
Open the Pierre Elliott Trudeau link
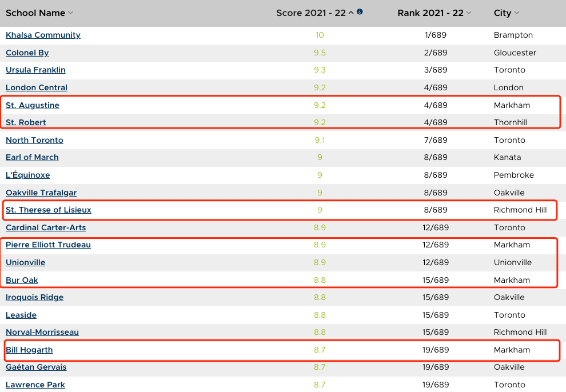click(48, 245)
